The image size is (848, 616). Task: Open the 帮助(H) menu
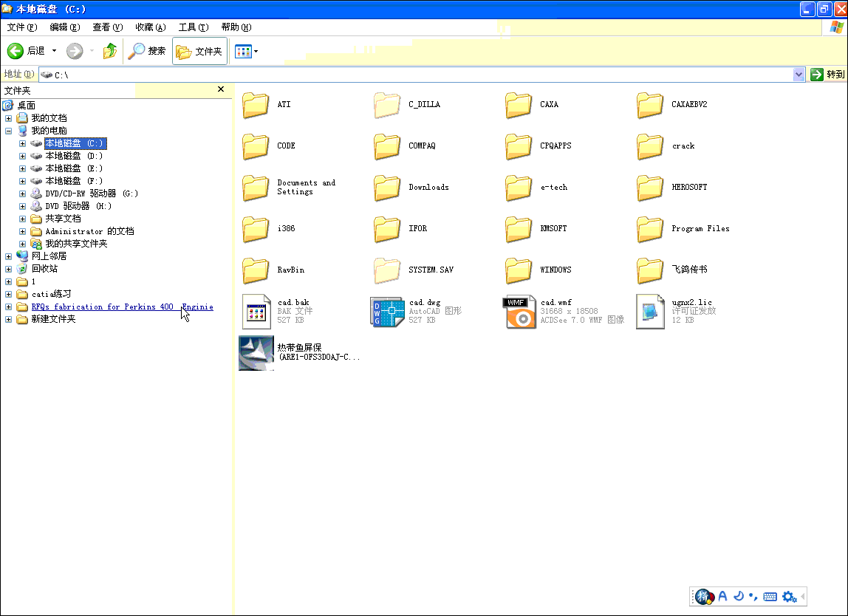coord(236,27)
